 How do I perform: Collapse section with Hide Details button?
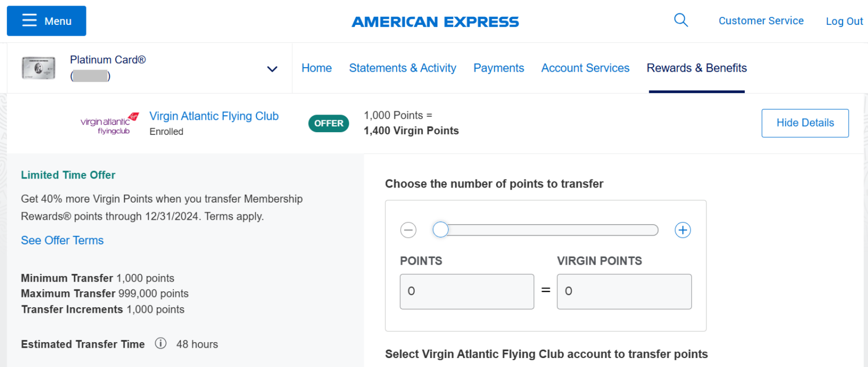coord(805,123)
